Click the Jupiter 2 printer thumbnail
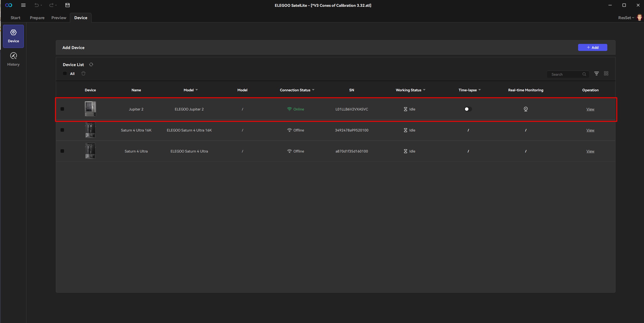 pos(90,109)
